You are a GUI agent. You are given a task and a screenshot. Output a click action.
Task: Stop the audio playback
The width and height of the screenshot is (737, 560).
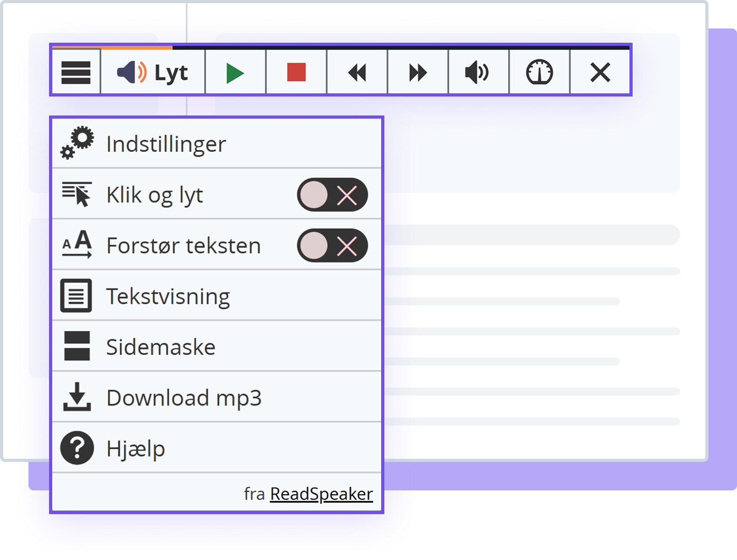click(296, 72)
